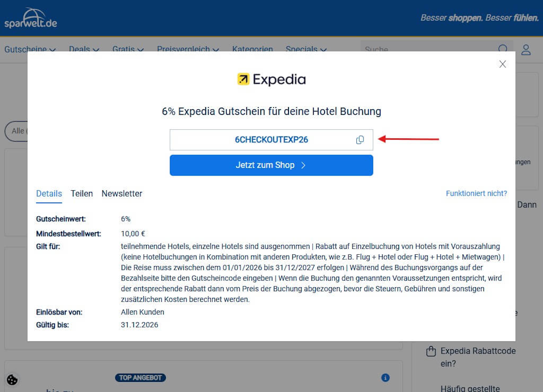This screenshot has width=543, height=392.
Task: Switch to the Details tab
Action: (x=49, y=194)
